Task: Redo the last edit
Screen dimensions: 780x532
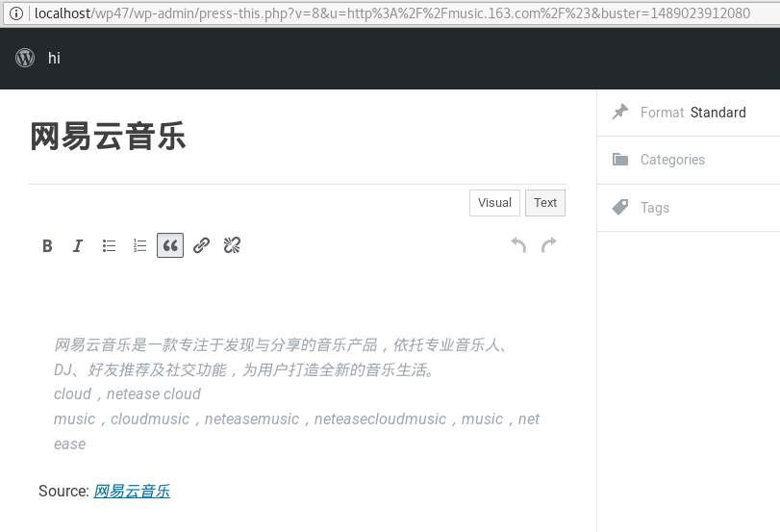Action: point(549,245)
